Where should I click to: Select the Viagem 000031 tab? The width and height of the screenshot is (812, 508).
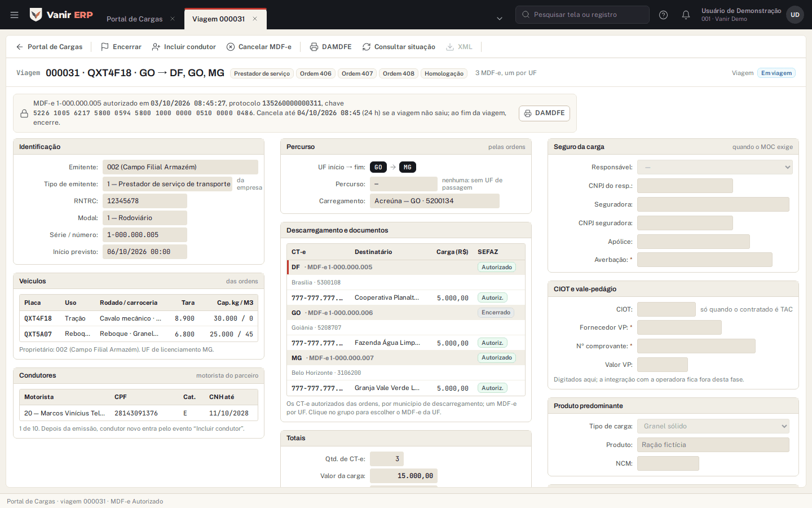[x=218, y=19]
